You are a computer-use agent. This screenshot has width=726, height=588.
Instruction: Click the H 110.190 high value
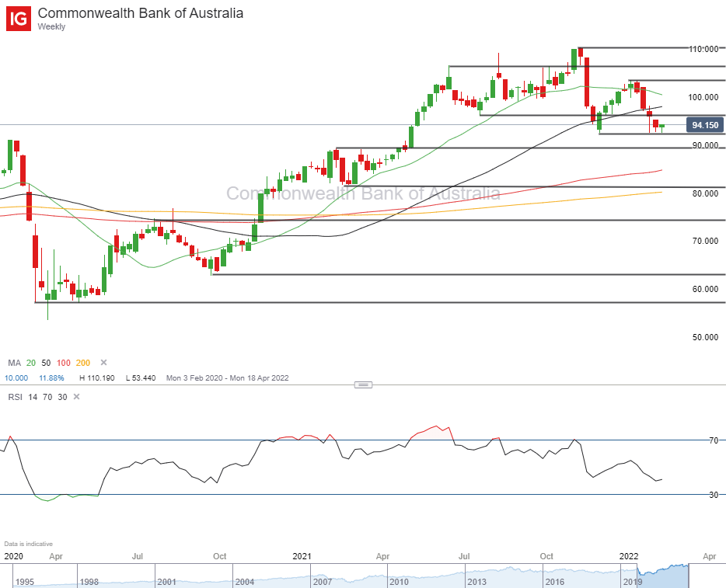[96, 378]
